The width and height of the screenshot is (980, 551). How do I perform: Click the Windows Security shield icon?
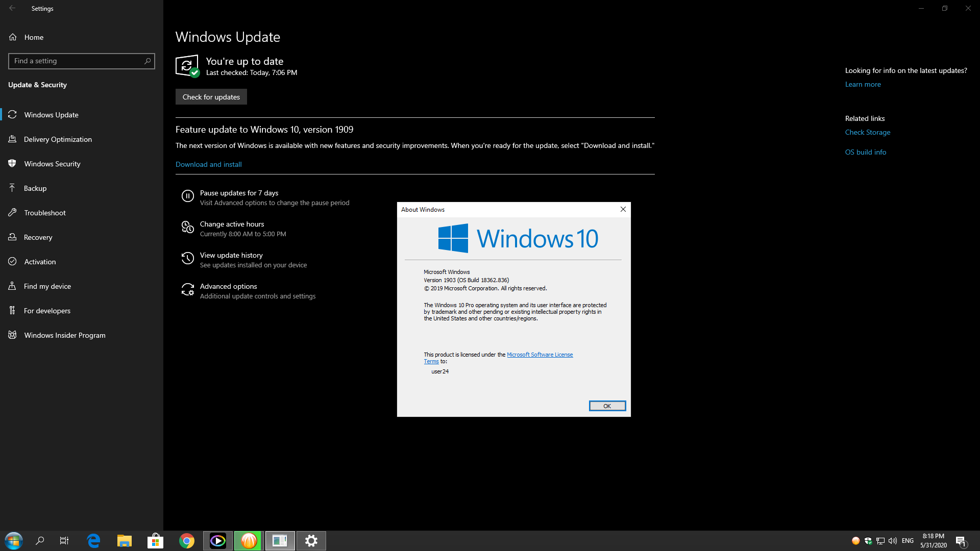point(12,163)
